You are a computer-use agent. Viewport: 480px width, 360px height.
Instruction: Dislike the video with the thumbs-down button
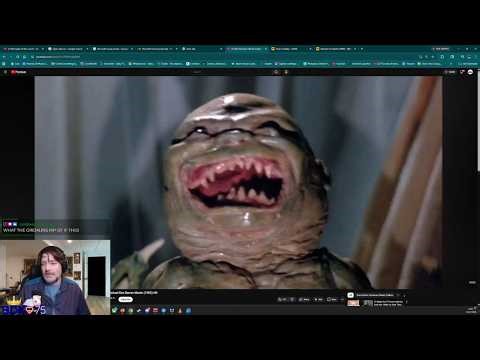click(x=292, y=299)
